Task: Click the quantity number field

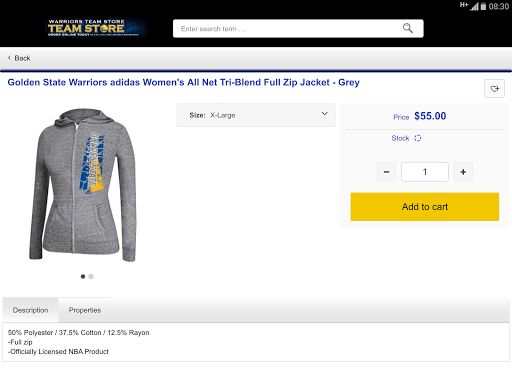Action: pos(425,172)
